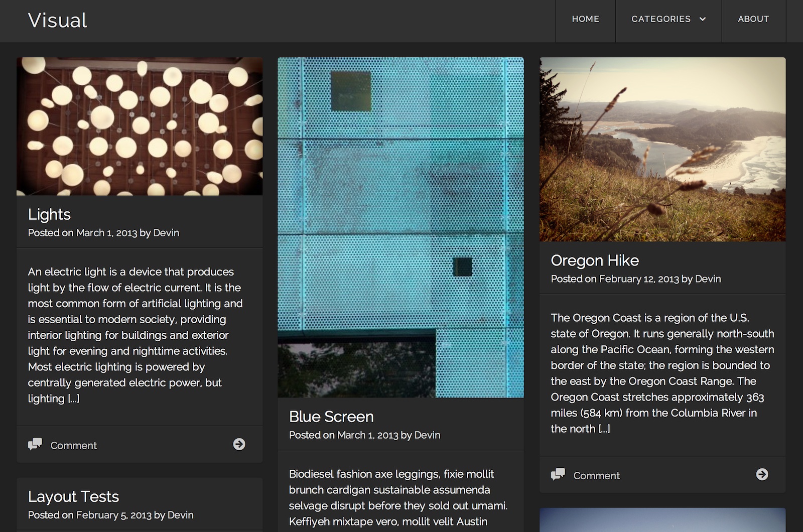Click the Comment link under Lights

tap(73, 445)
